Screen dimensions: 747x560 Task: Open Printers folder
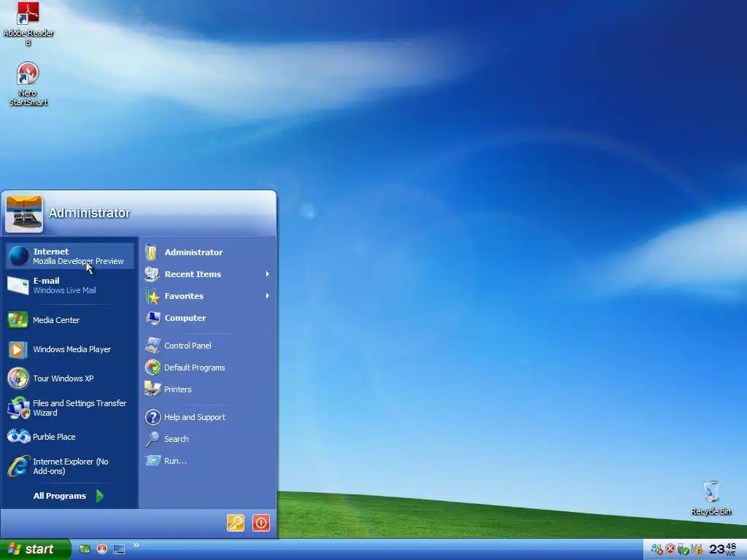coord(208,389)
